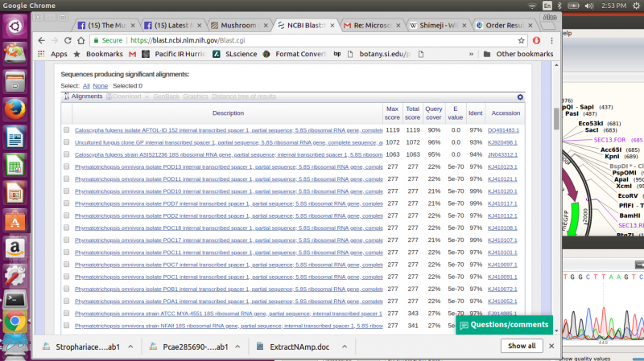Open Ubuntu Software Center in the dock
The height and width of the screenshot is (361, 644).
[15, 221]
